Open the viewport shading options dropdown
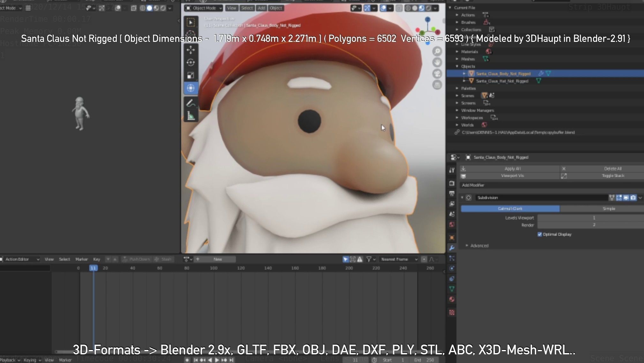 (x=435, y=8)
